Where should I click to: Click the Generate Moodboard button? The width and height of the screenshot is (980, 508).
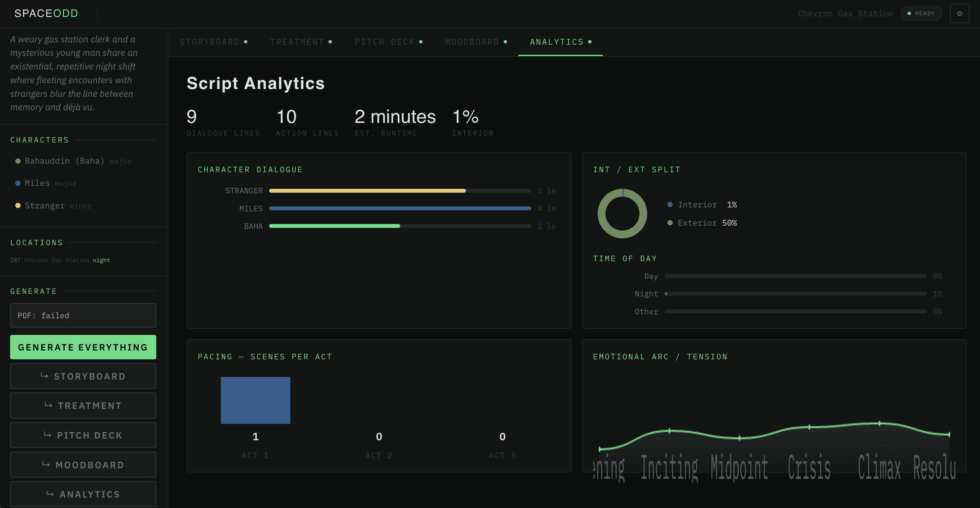pyautogui.click(x=83, y=465)
